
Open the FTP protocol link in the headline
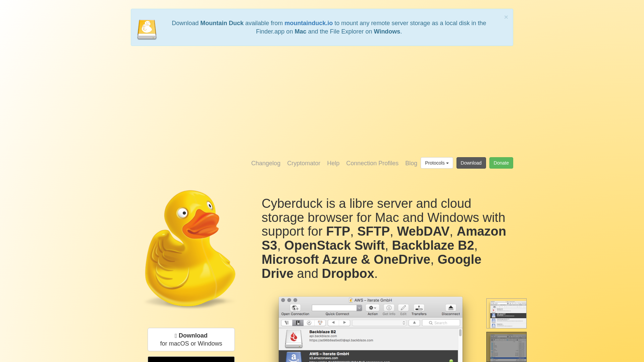338,231
